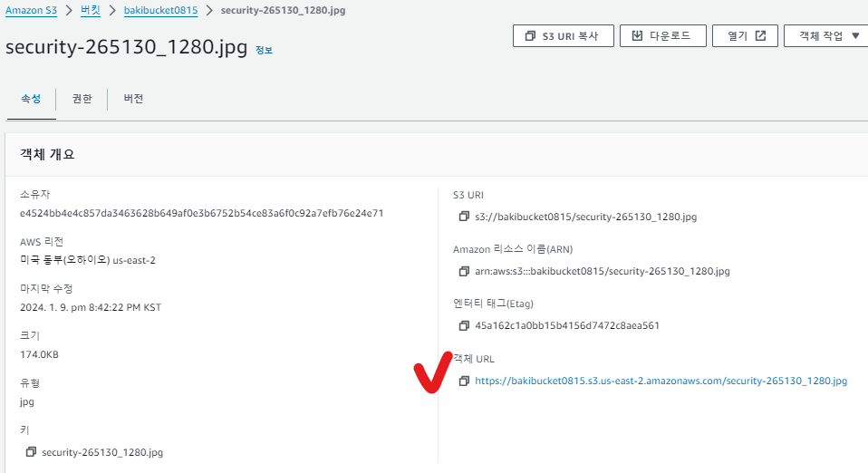Copy the object URL icon

[464, 381]
